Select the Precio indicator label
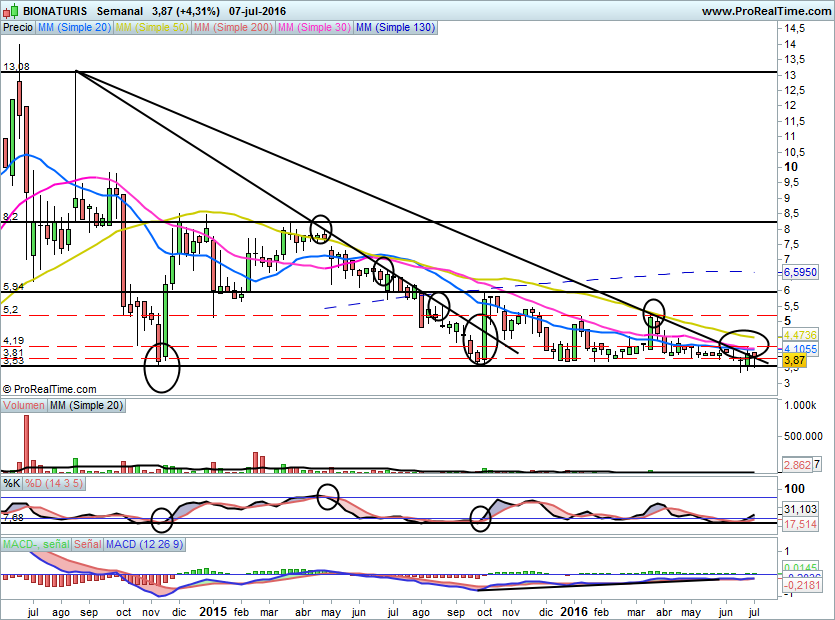Image resolution: width=835 pixels, height=620 pixels. pyautogui.click(x=17, y=28)
